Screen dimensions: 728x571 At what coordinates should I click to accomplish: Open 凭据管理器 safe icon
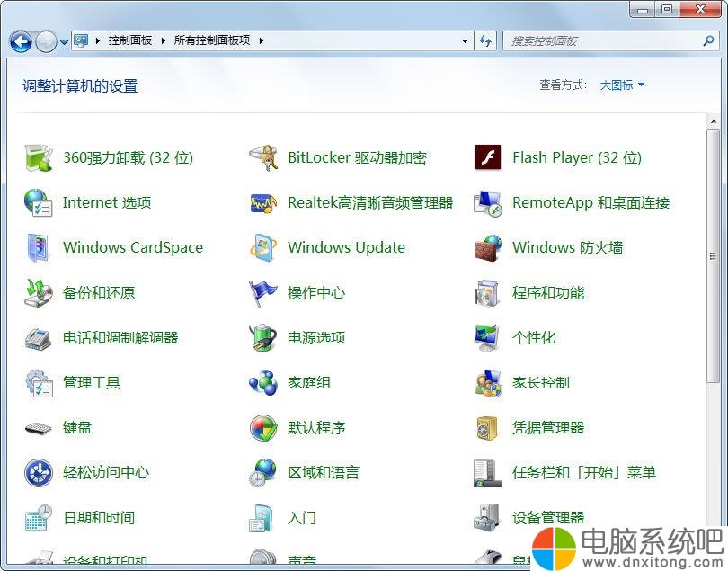[488, 428]
